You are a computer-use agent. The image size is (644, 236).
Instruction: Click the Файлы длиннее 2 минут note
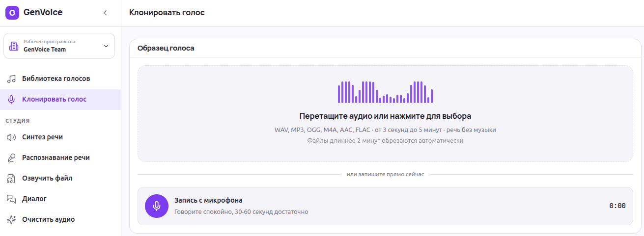click(385, 140)
